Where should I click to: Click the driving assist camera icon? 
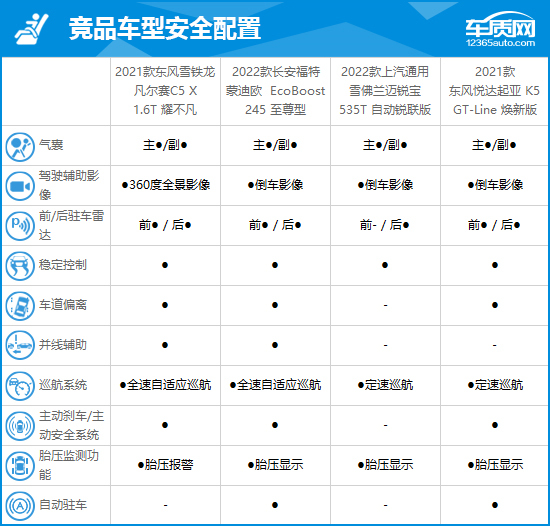point(20,186)
